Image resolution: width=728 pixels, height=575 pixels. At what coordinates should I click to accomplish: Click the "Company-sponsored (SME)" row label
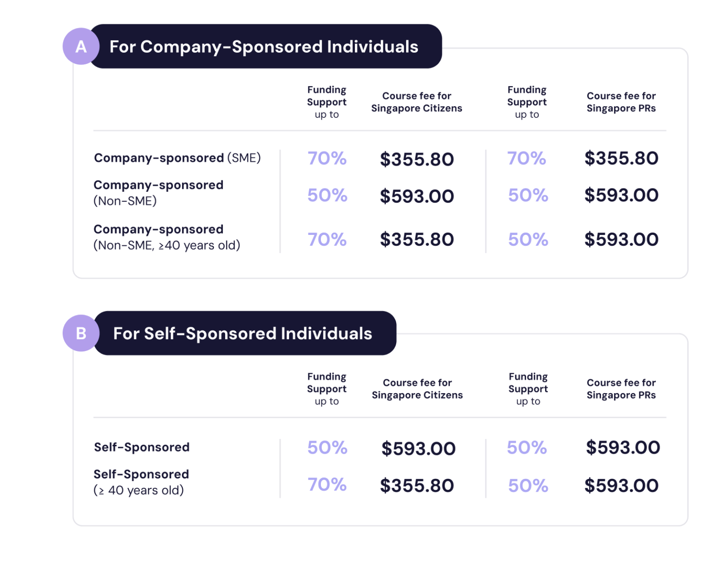(177, 158)
